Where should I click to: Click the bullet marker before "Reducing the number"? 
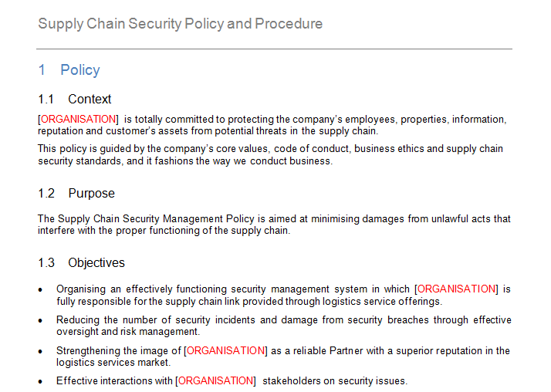[41, 320]
